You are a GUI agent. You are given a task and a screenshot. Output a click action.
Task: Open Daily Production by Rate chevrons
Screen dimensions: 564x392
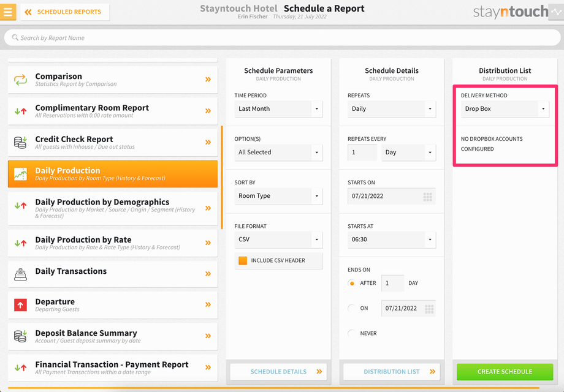208,243
